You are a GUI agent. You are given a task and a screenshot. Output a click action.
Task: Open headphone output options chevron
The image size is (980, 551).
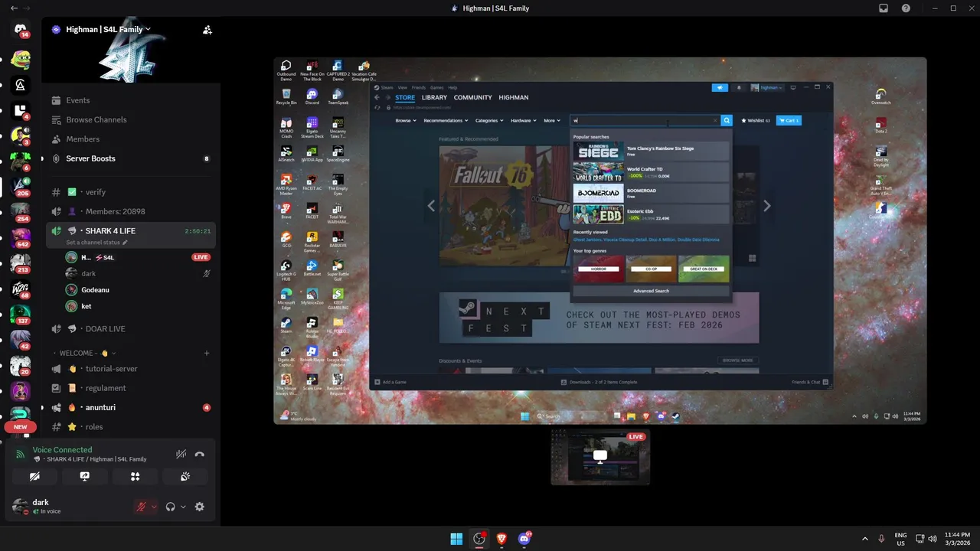[183, 507]
